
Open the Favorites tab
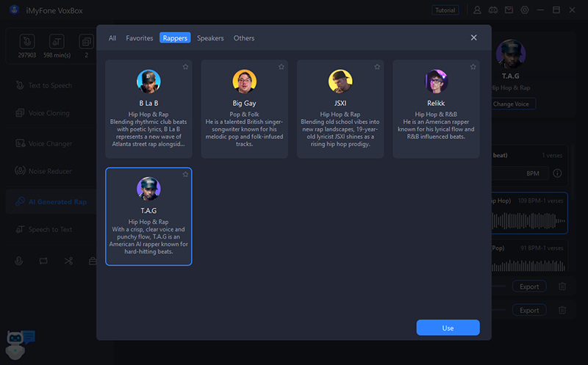point(139,38)
